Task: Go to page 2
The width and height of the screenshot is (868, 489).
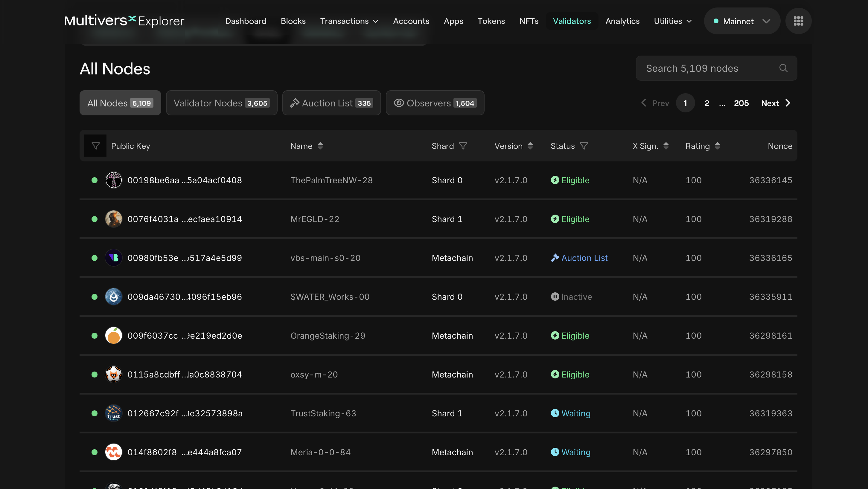Action: (x=706, y=103)
